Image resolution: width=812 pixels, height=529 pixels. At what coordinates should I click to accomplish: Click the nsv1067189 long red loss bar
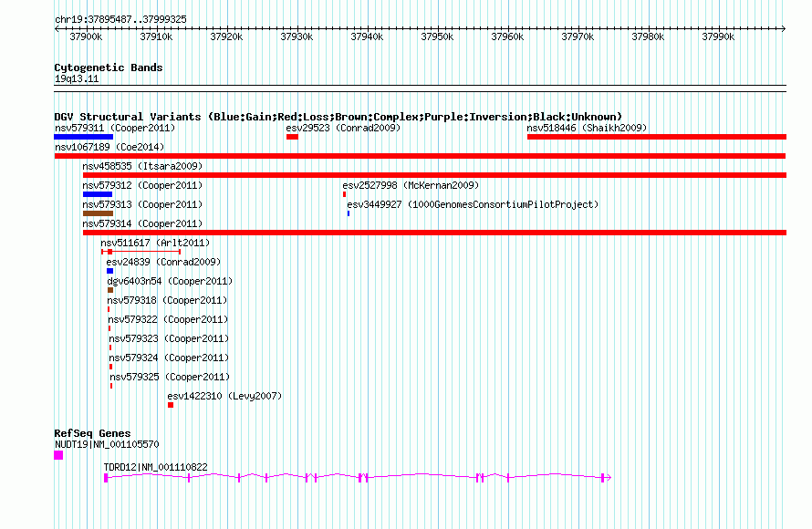click(x=420, y=156)
